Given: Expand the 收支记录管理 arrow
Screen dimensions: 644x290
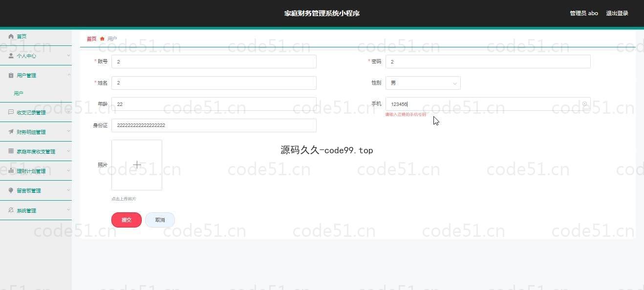Looking at the screenshot, I should point(68,112).
